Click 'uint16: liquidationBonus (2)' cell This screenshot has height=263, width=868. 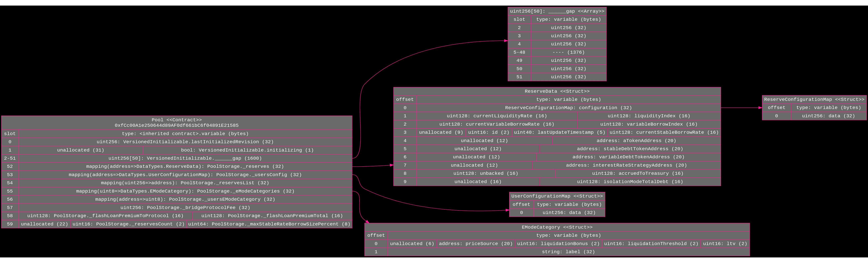(558, 244)
